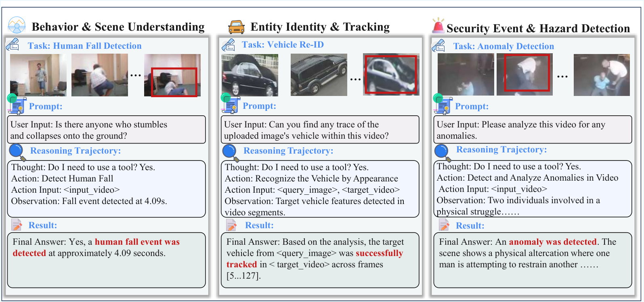Click the user input about finding the uploaded vehicle

(320, 130)
